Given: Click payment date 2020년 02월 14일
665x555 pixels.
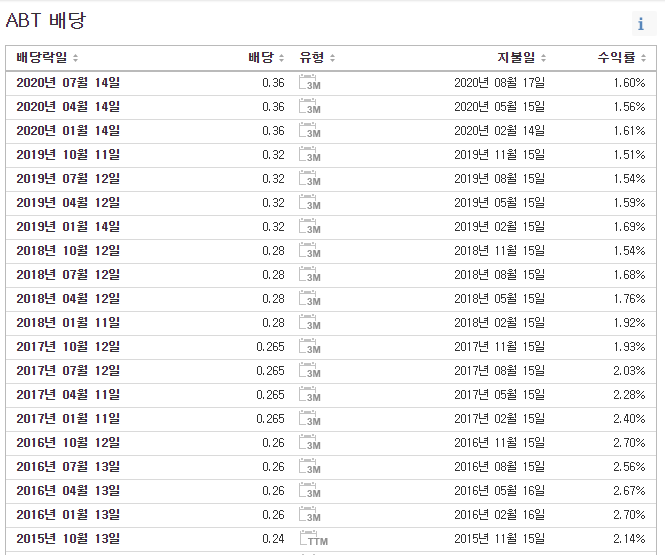Looking at the screenshot, I should pos(499,130).
